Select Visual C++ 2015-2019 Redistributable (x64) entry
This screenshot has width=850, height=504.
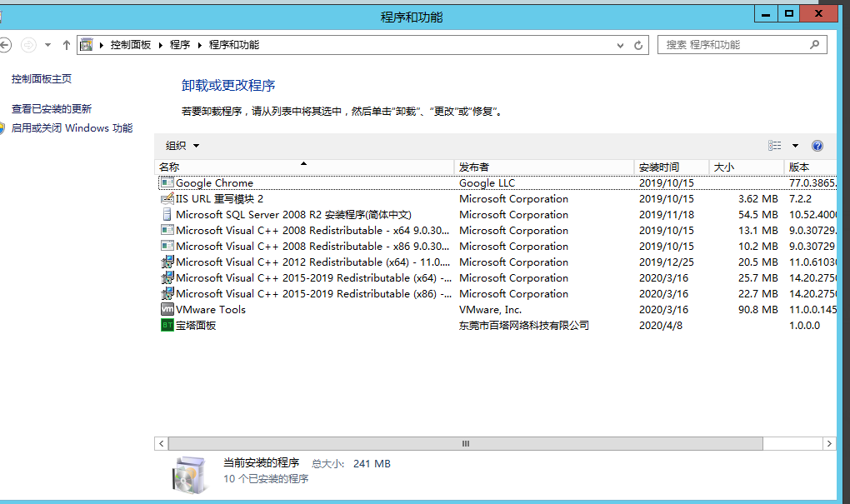(314, 277)
